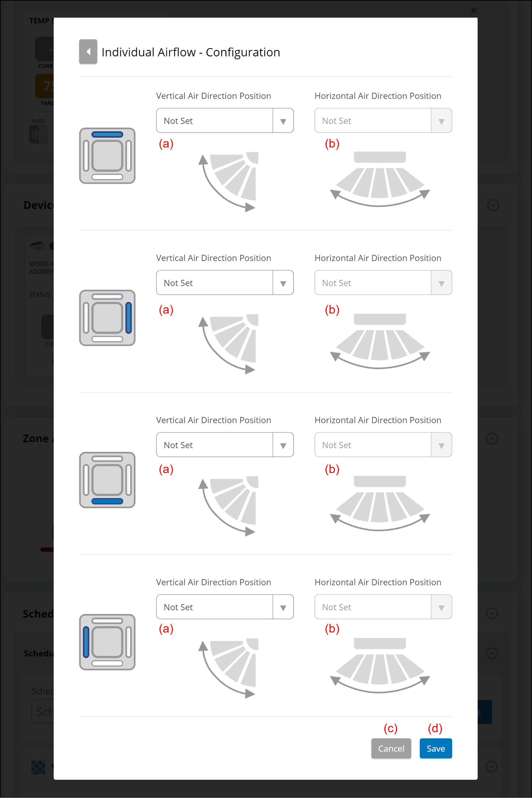This screenshot has width=532, height=798.
Task: Open third Vertical Air Direction Position dropdown
Action: point(224,445)
